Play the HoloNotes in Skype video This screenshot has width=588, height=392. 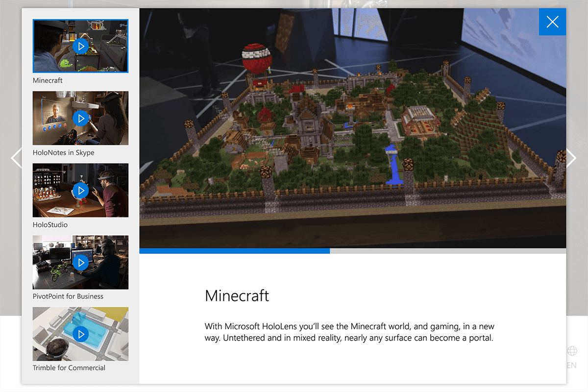tap(80, 118)
